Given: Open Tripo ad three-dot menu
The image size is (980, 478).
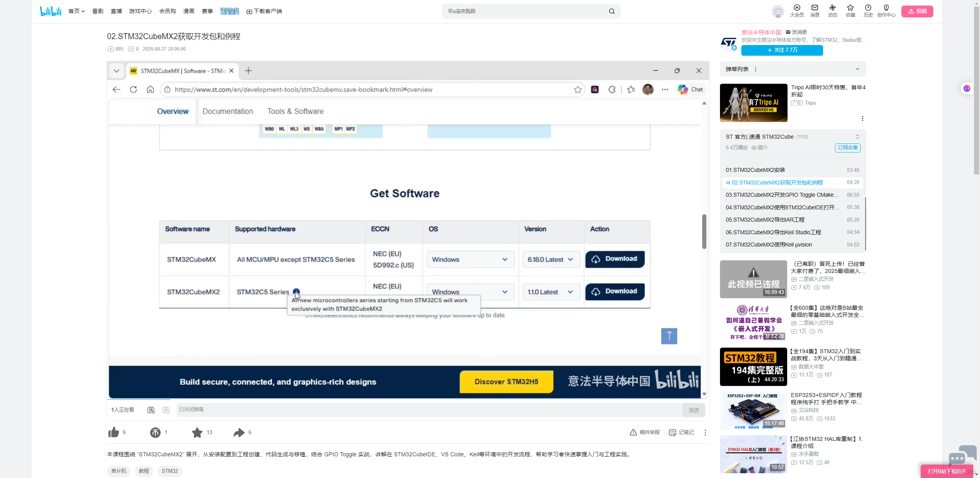Looking at the screenshot, I should tap(862, 119).
